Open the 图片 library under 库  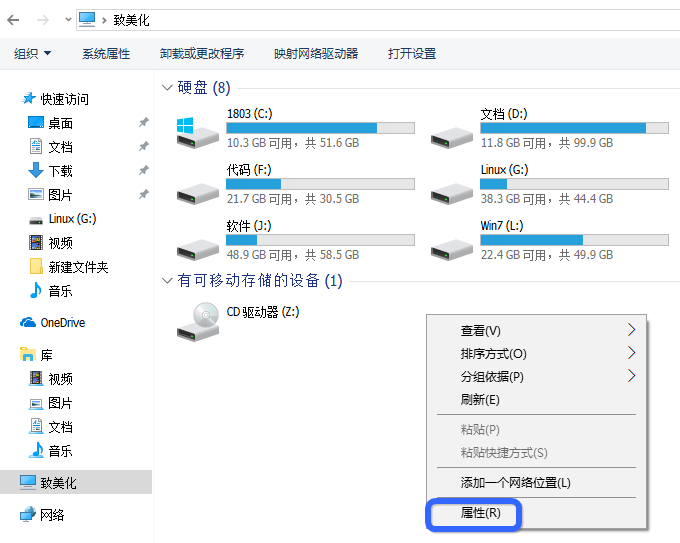tap(60, 403)
